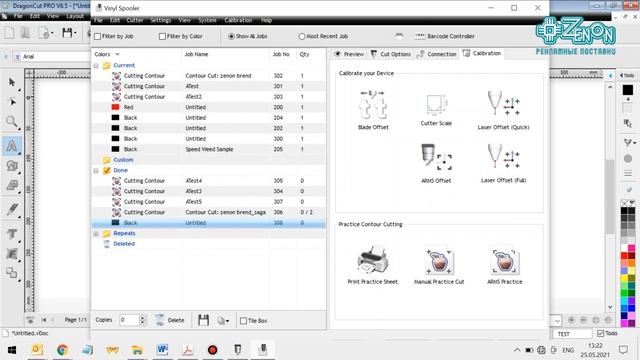Image resolution: width=640 pixels, height=360 pixels.
Task: Collapse the Done folder tree node
Action: click(96, 171)
